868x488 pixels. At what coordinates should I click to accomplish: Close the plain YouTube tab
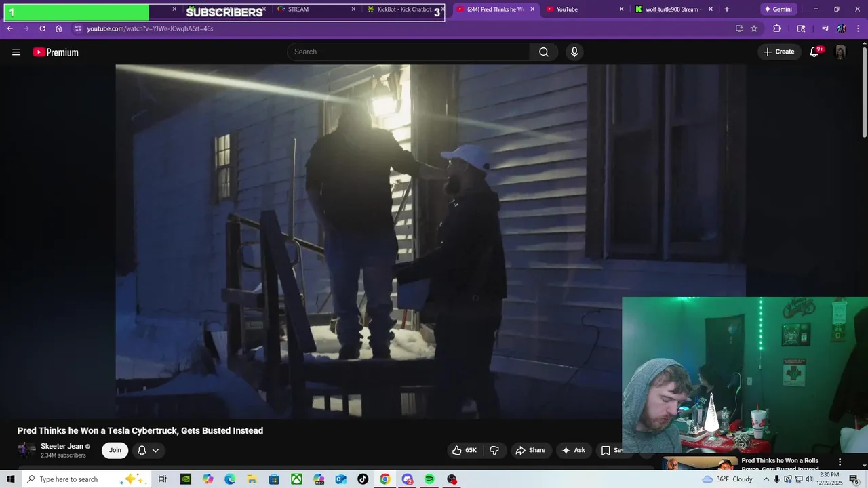[621, 9]
